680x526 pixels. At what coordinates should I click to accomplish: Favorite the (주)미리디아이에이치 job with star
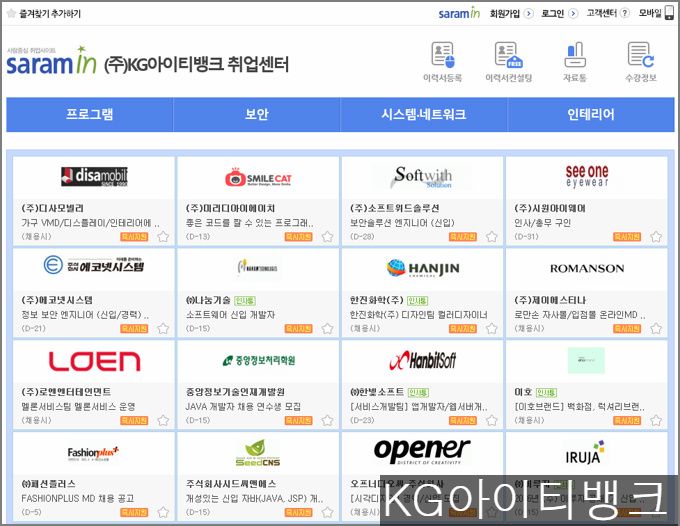pos(327,237)
